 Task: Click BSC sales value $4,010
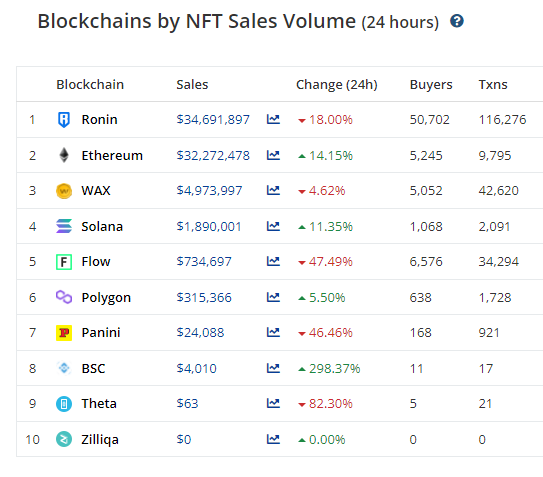(x=196, y=369)
